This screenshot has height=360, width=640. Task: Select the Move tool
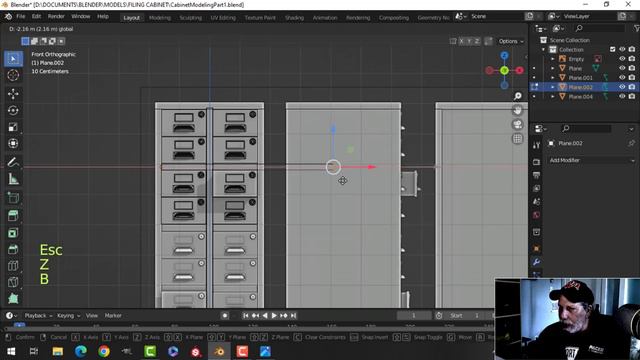tap(13, 94)
